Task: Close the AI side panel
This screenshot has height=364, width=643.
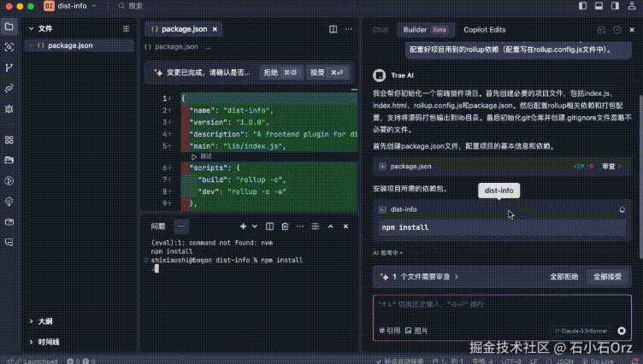Action: click(x=632, y=30)
